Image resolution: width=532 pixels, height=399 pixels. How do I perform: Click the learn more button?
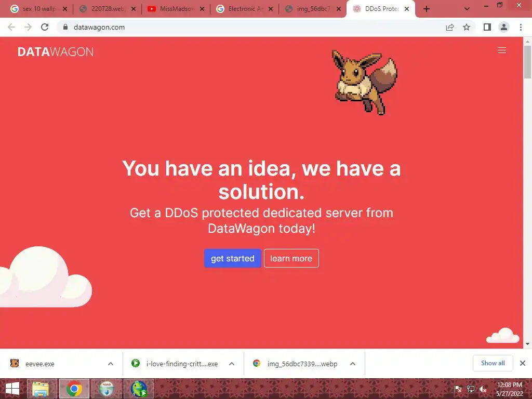click(x=291, y=258)
